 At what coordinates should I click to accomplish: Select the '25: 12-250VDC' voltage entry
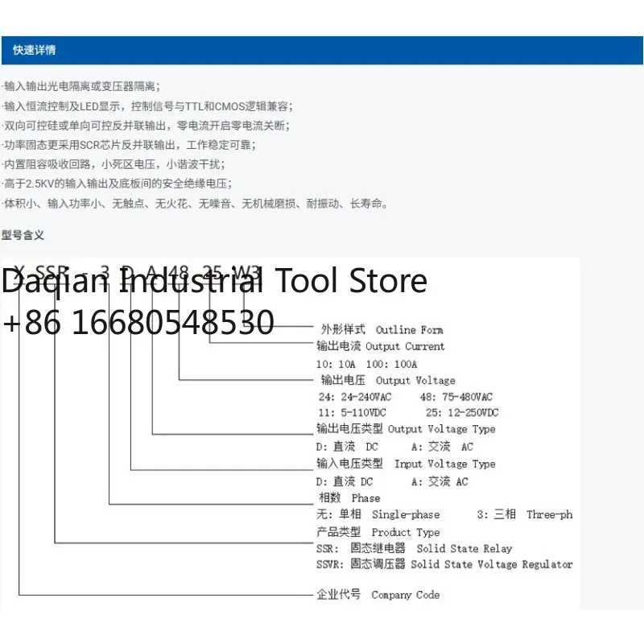click(462, 412)
